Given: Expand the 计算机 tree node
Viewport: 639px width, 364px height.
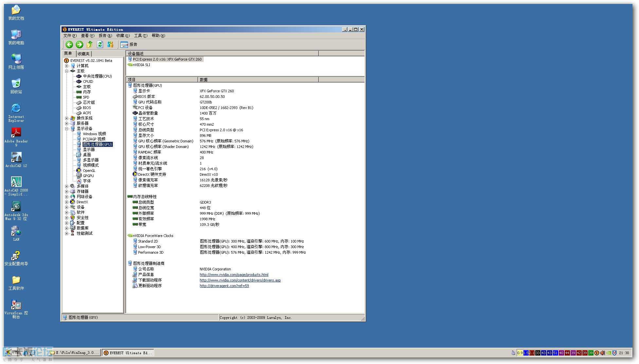Looking at the screenshot, I should (x=66, y=66).
